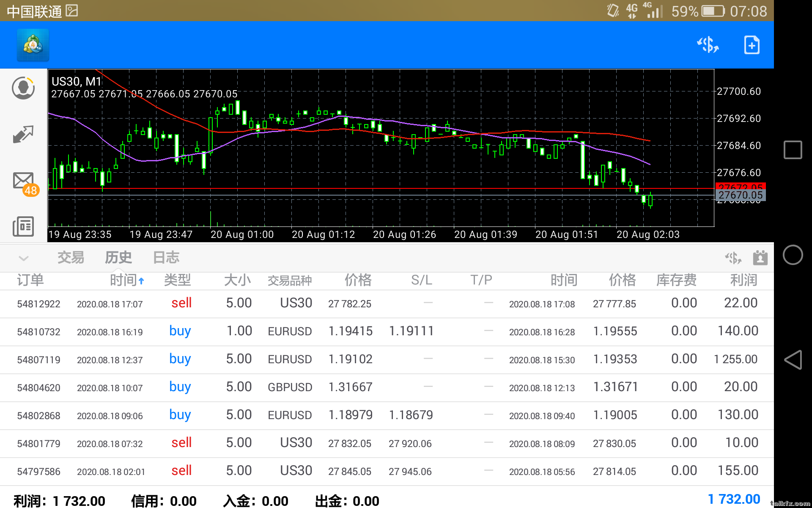Tap the 27670.05 current price label
This screenshot has width=812, height=508.
[x=741, y=195]
